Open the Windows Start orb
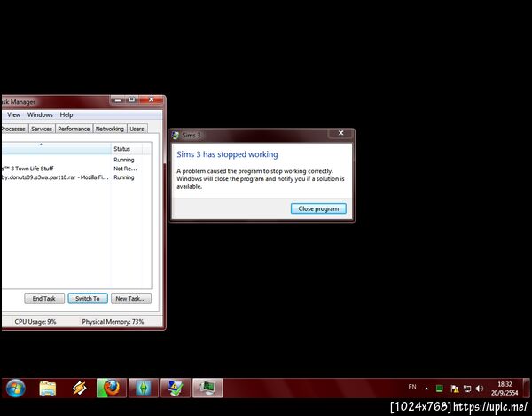Image resolution: width=532 pixels, height=416 pixels. 15,389
